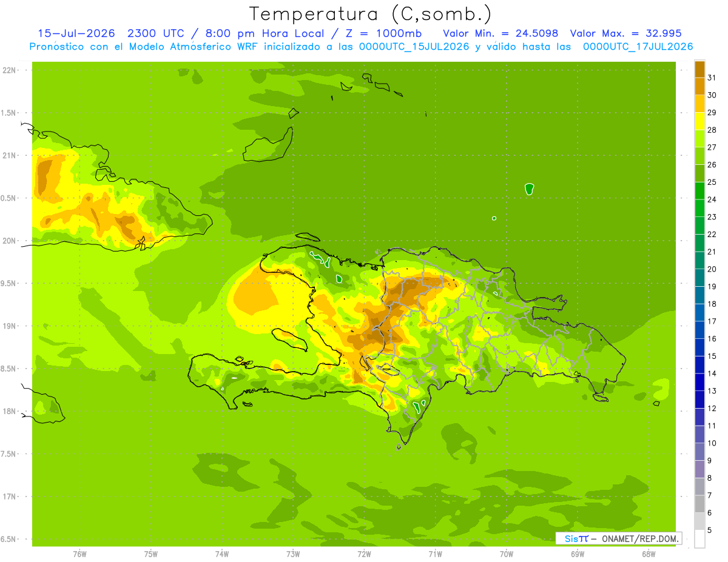Click the legend value "31"
The width and height of the screenshot is (728, 562).
[x=712, y=78]
